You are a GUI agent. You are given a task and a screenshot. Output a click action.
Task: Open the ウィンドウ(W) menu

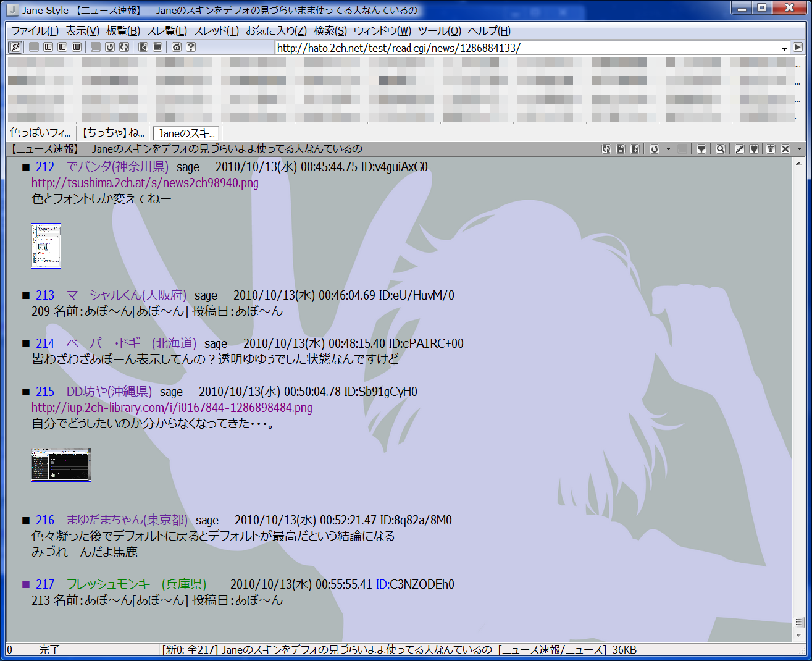(382, 31)
